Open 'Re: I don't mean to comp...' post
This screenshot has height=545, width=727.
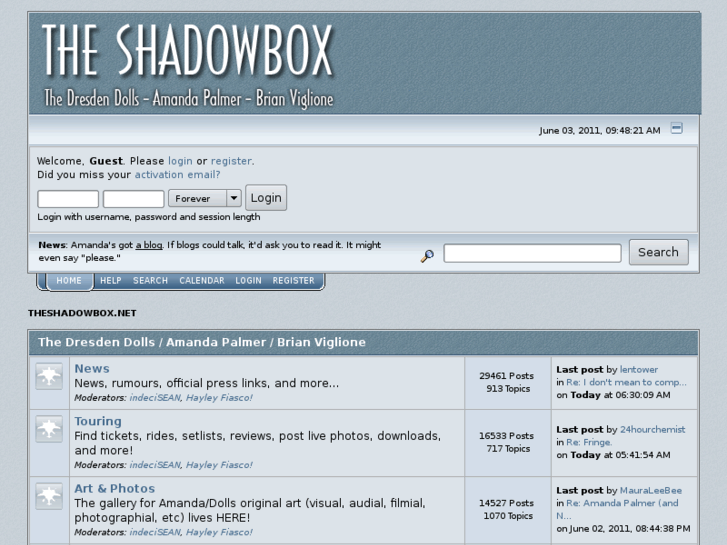[626, 382]
